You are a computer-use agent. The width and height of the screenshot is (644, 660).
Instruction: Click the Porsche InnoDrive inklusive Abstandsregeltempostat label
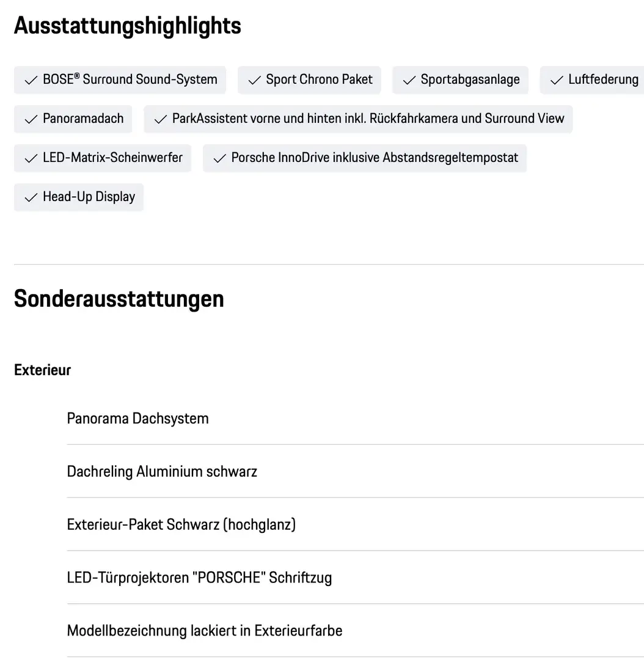pyautogui.click(x=374, y=158)
